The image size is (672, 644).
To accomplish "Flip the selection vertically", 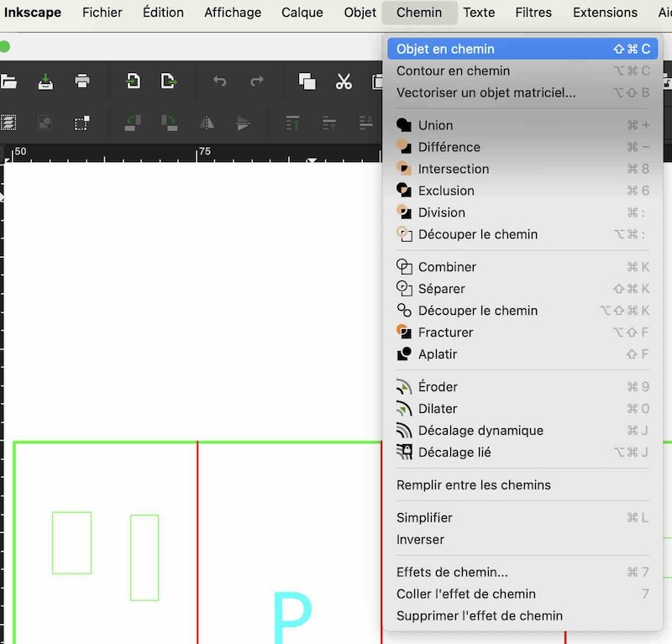I will click(x=243, y=123).
